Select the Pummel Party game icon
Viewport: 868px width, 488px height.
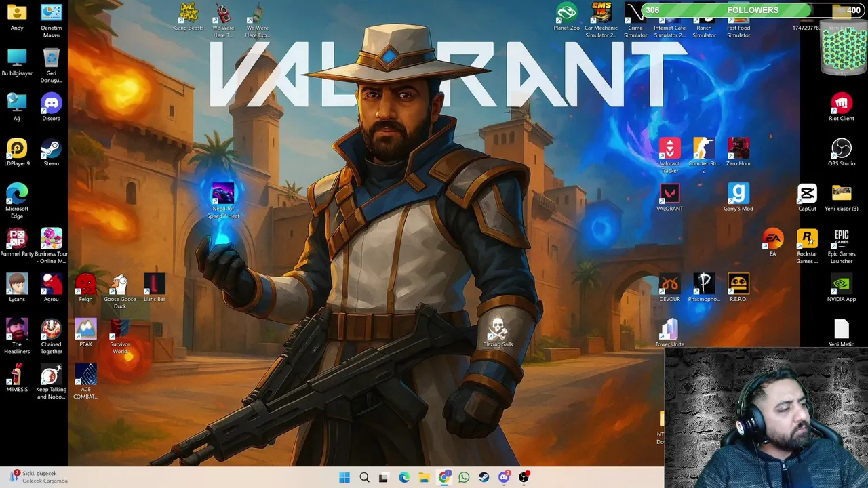click(17, 243)
